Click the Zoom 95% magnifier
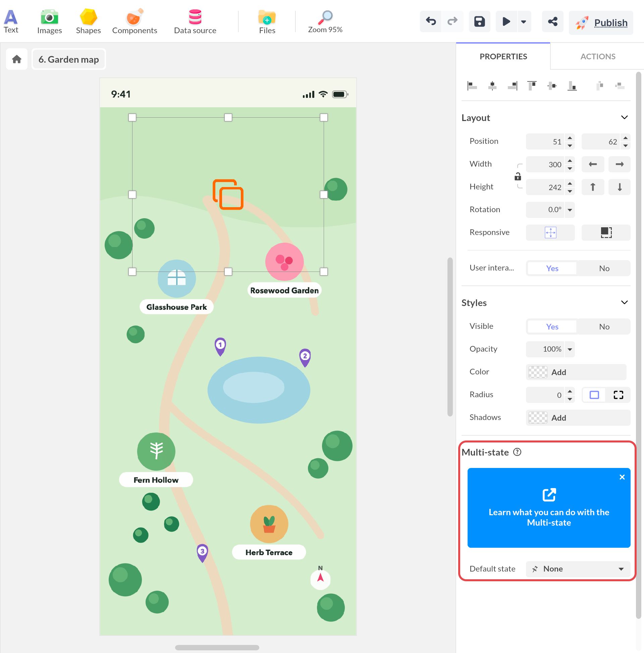The height and width of the screenshot is (653, 644). tap(325, 22)
